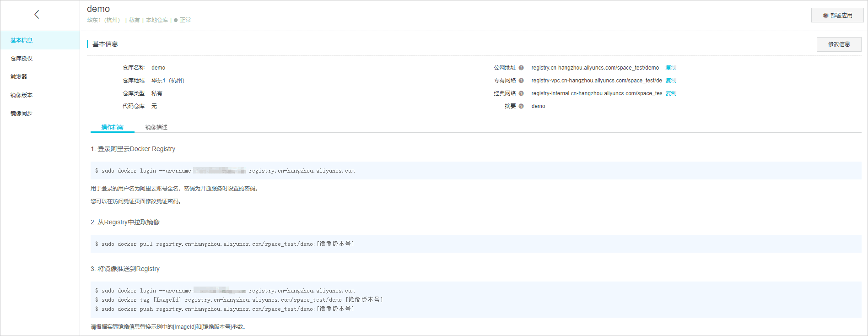Click the back arrow chevron icon

tap(37, 15)
